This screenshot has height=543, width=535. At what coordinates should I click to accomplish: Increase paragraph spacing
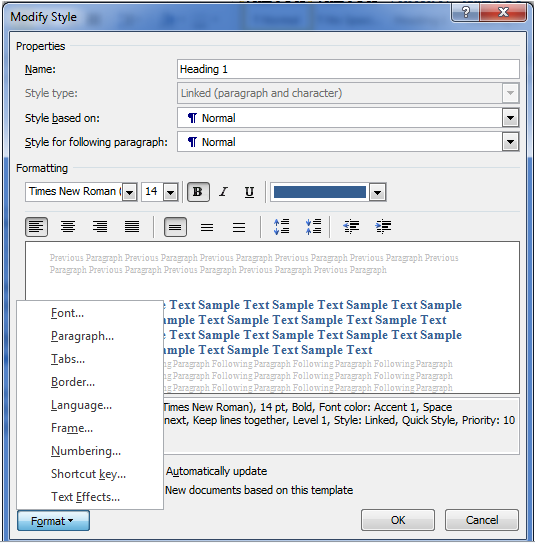tap(282, 227)
